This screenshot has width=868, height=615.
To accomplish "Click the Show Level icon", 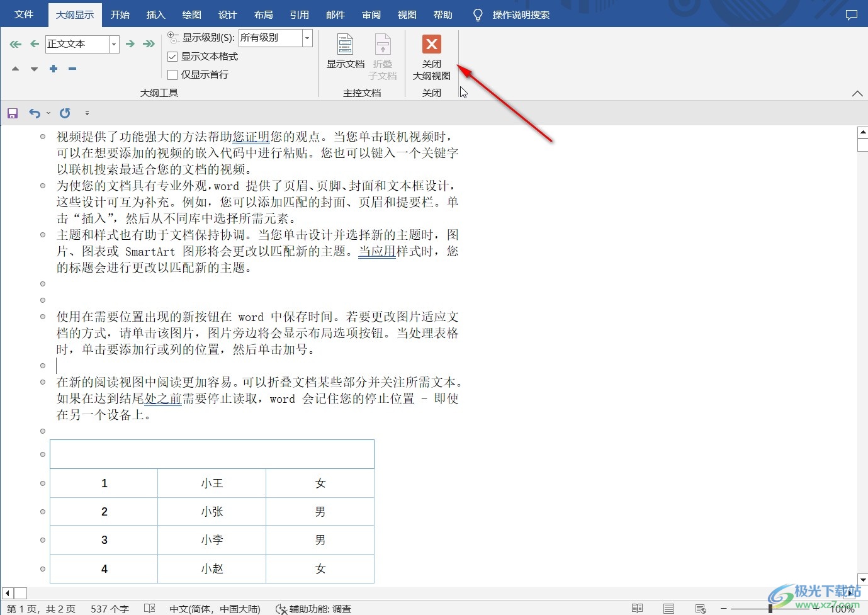I will (x=173, y=37).
